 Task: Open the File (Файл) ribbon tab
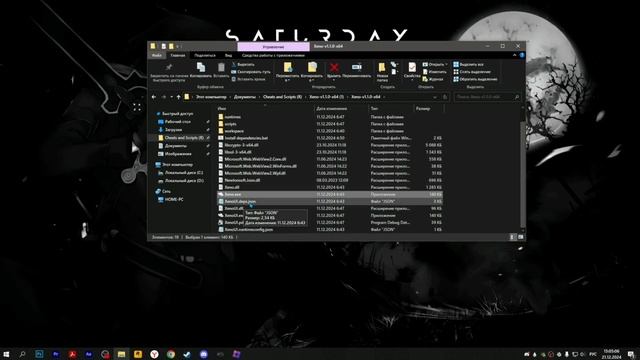156,55
